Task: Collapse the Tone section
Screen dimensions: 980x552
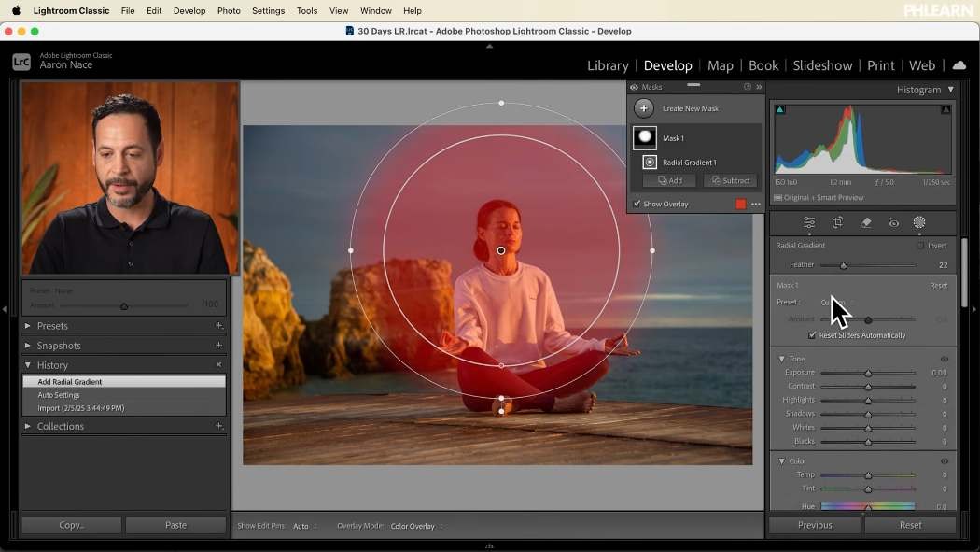Action: point(781,359)
